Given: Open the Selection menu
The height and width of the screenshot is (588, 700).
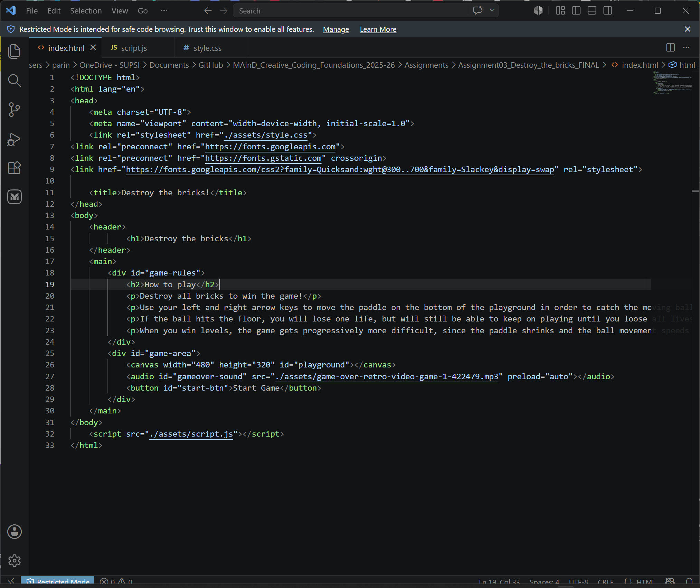Looking at the screenshot, I should coord(86,11).
